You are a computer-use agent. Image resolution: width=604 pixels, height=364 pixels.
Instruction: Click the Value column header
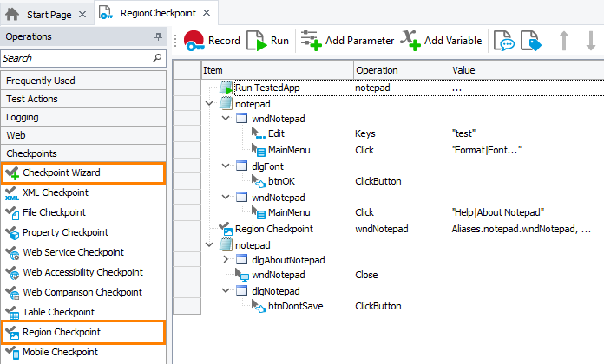[464, 69]
